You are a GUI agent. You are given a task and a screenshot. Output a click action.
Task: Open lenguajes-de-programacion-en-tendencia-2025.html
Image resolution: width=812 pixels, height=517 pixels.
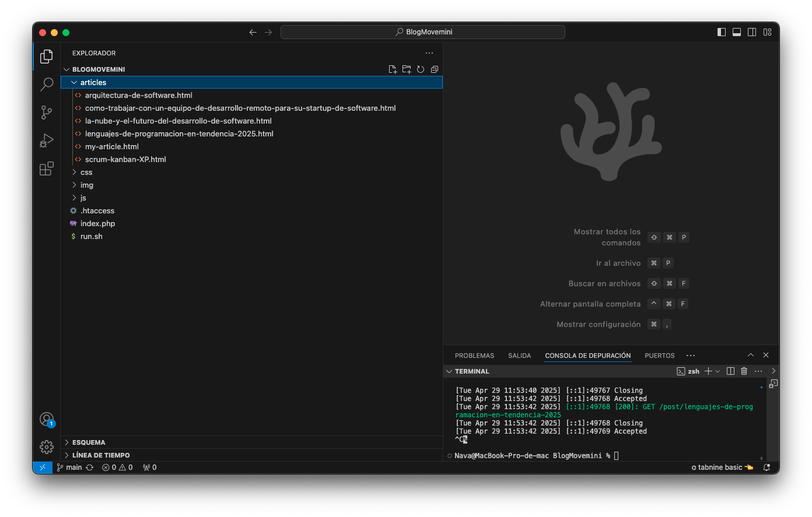(179, 133)
